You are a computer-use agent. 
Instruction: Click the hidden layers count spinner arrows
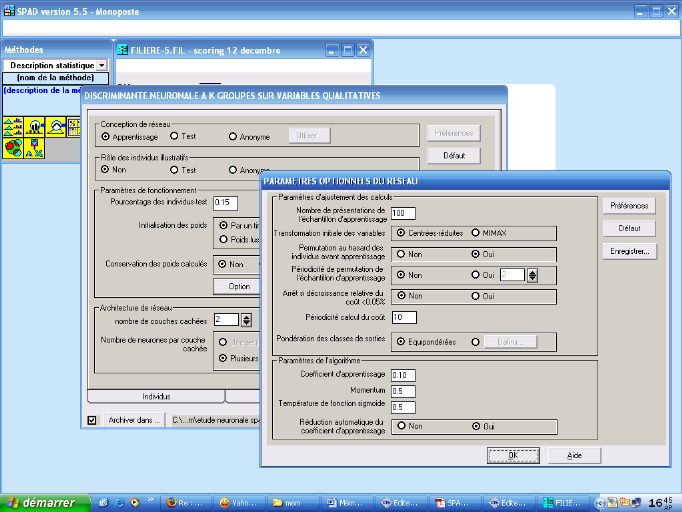tap(246, 319)
